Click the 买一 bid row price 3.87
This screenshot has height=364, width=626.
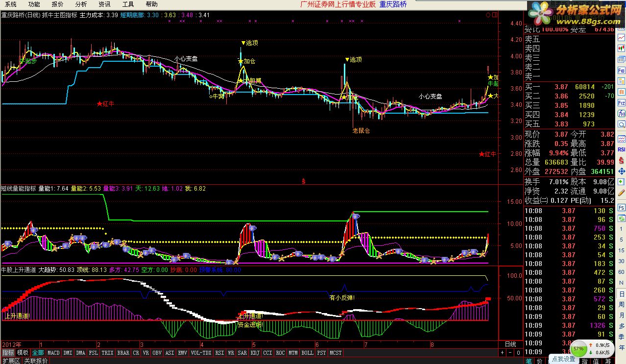(561, 87)
